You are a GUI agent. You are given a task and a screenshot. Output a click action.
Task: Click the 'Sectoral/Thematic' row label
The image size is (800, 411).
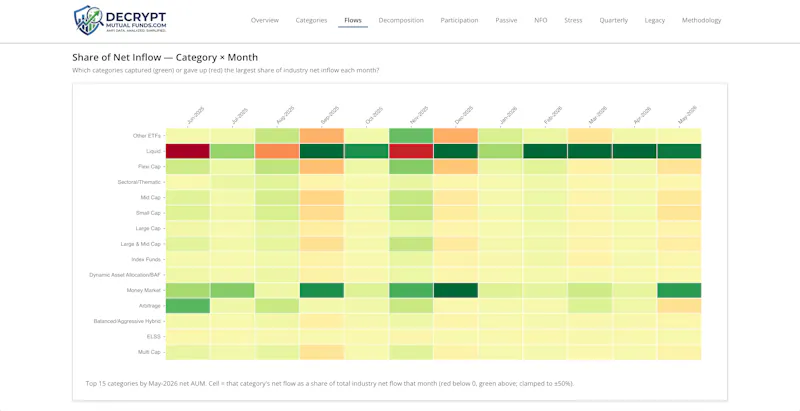click(141, 182)
